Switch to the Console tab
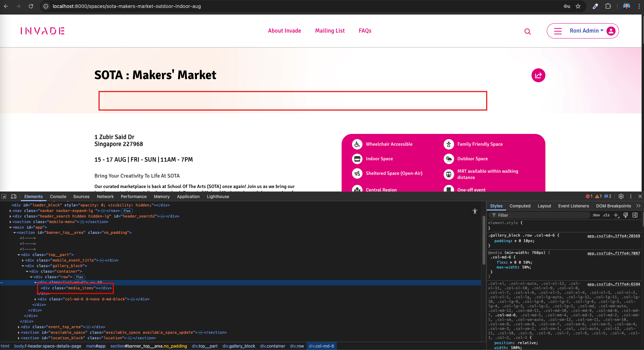Screen dimensions: 644x350 point(58,197)
